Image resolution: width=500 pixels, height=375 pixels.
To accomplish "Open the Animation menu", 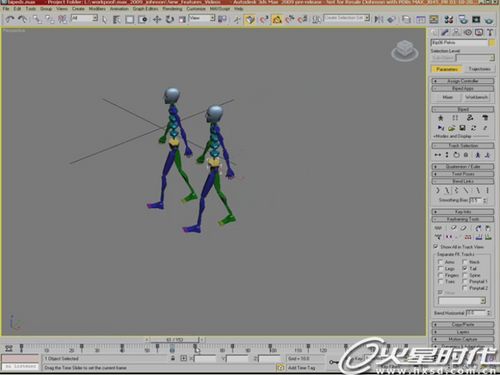I will pyautogui.click(x=119, y=9).
